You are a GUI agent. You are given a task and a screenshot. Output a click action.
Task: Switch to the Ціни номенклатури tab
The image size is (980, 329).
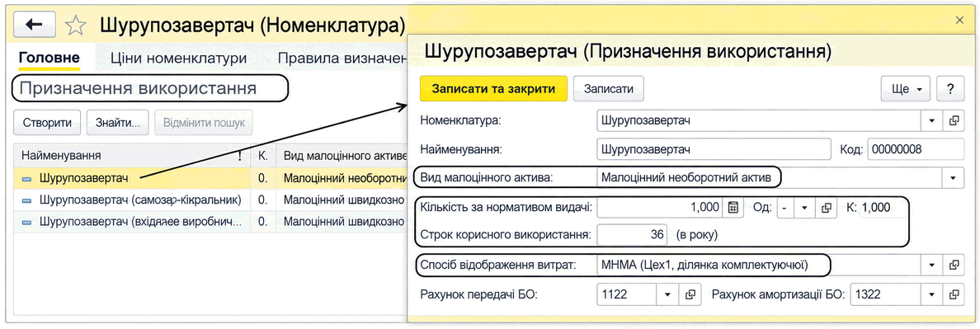179,59
